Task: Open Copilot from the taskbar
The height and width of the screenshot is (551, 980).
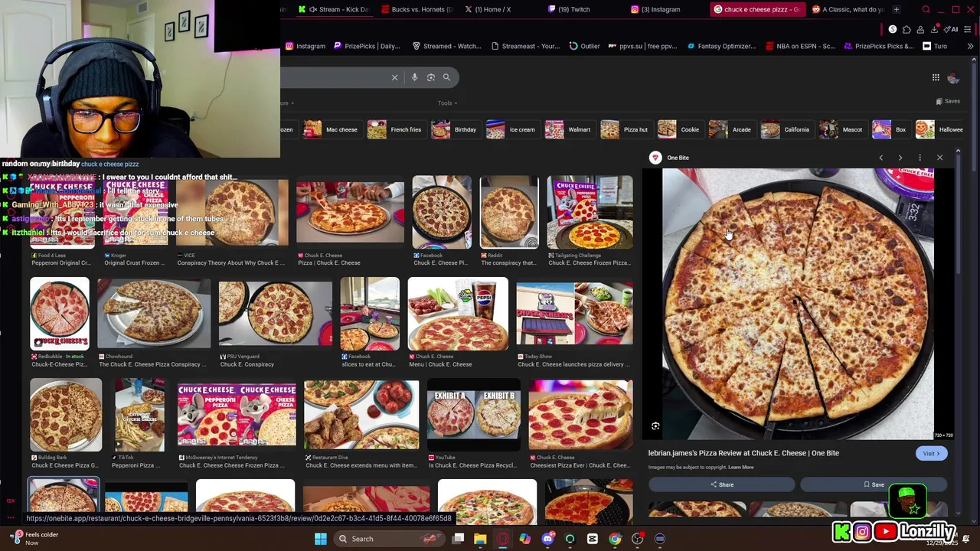Action: point(525,539)
